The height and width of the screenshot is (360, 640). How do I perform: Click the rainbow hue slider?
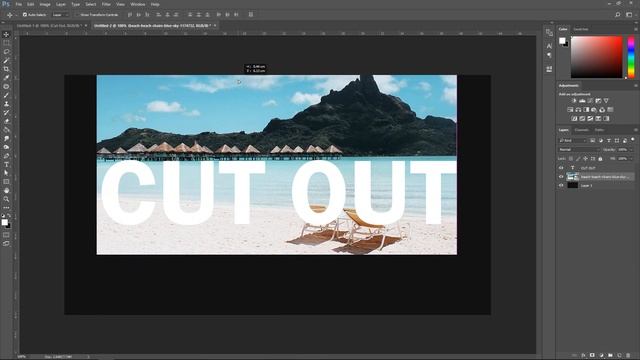click(631, 57)
